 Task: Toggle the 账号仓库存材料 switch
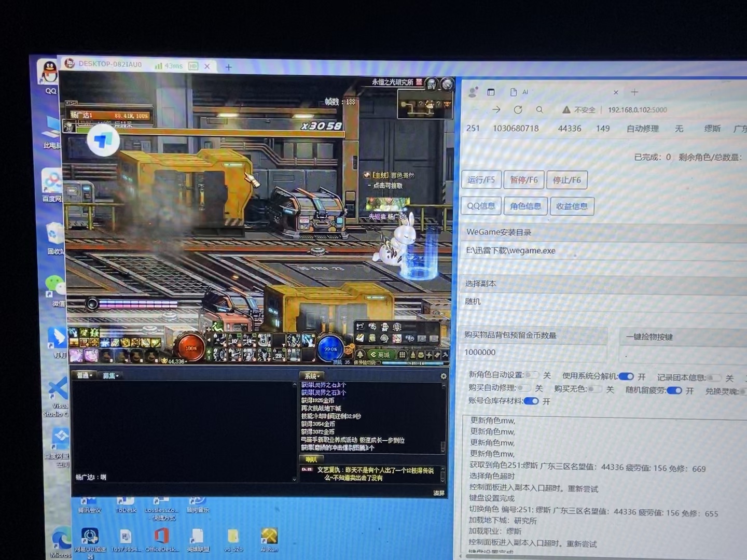pyautogui.click(x=531, y=401)
